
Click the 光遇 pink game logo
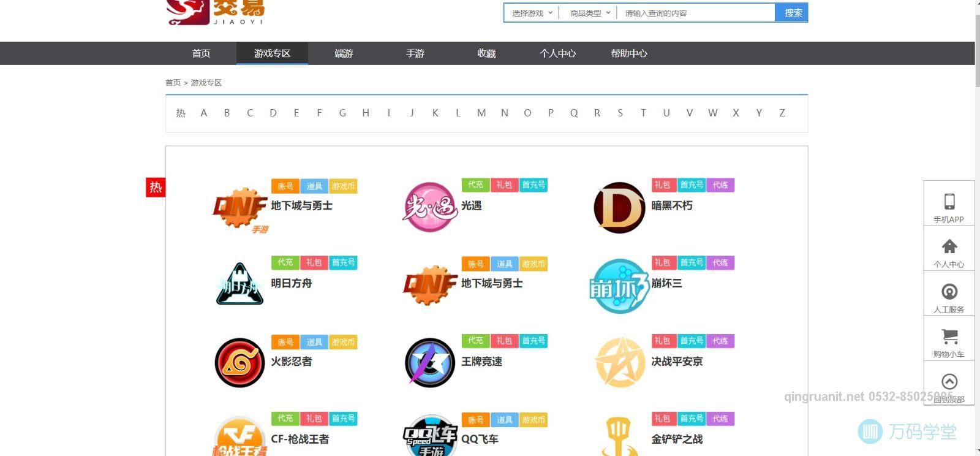tap(429, 207)
